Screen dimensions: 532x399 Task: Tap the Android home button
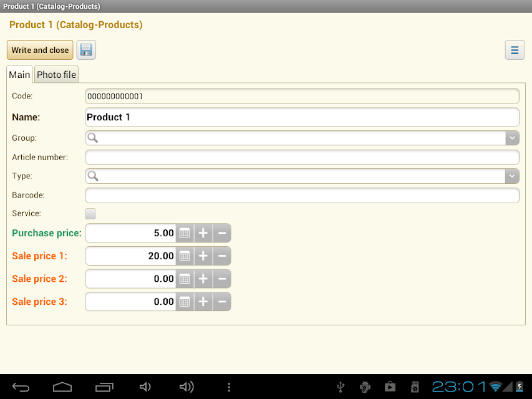[62, 387]
